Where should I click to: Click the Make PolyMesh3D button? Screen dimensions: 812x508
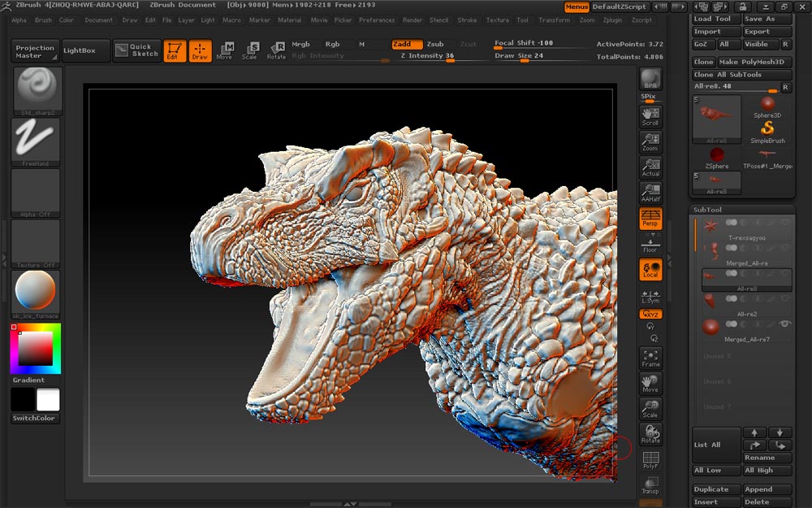pyautogui.click(x=752, y=62)
